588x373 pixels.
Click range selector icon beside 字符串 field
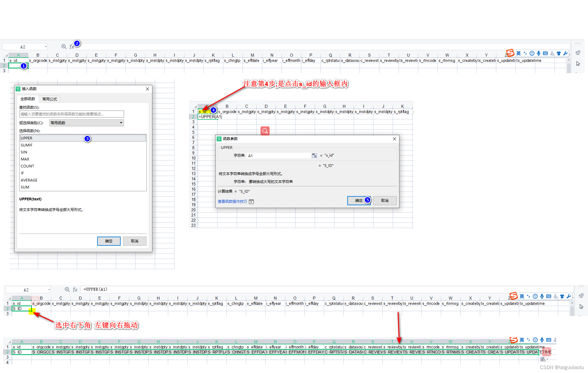click(x=314, y=156)
